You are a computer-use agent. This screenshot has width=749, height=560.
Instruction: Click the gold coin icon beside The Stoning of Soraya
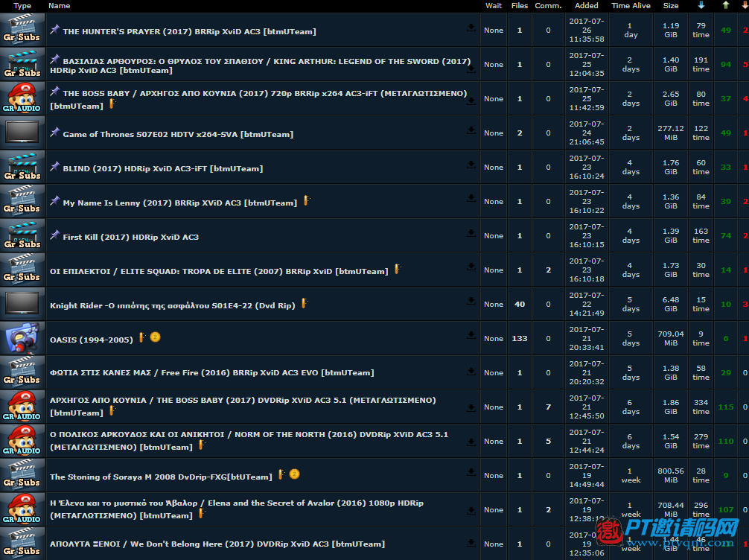(x=294, y=474)
